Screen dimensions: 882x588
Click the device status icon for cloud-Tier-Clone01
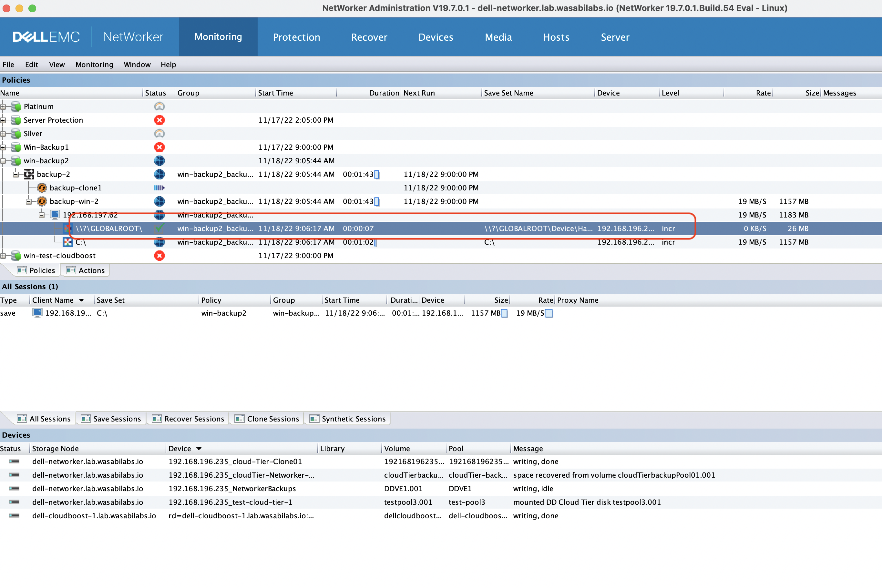point(14,461)
